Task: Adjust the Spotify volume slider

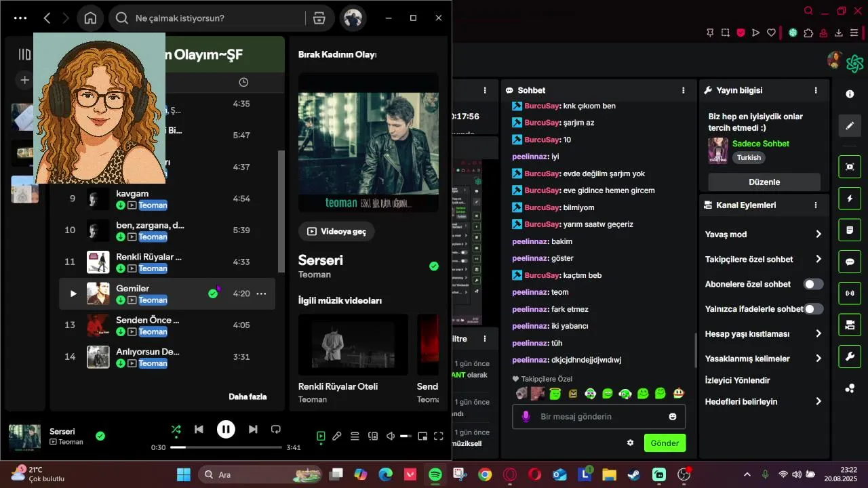Action: [406, 436]
